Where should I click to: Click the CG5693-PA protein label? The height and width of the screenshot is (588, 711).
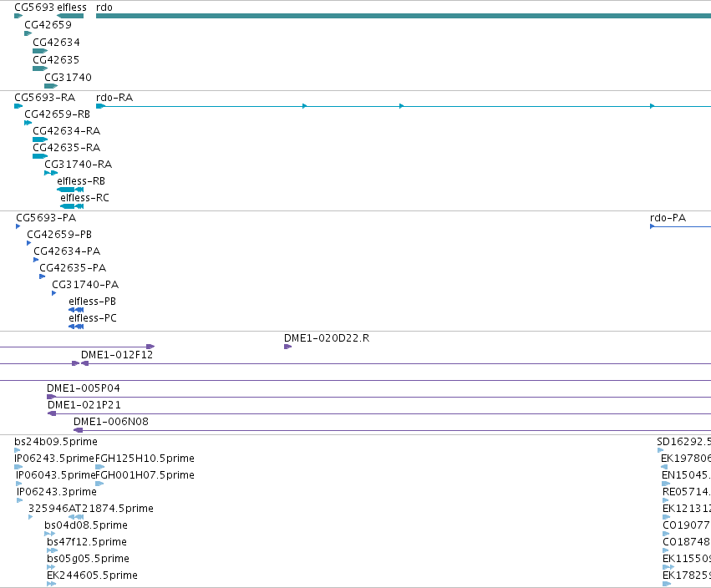click(x=46, y=218)
